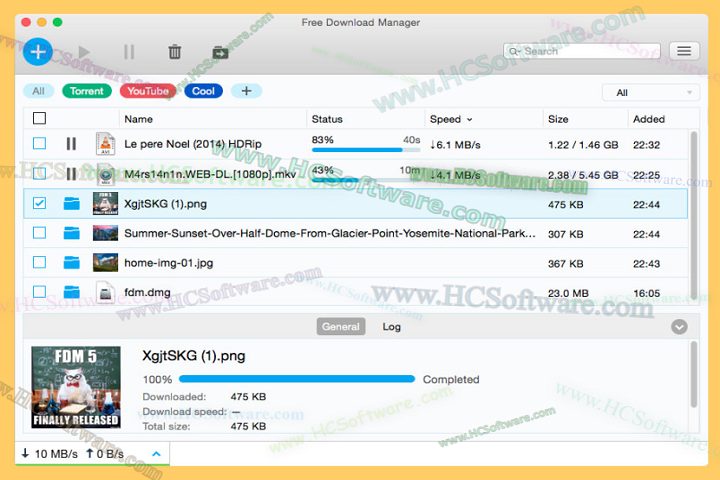This screenshot has height=480, width=720.
Task: Check the Le pere Noel row checkbox
Action: click(39, 143)
